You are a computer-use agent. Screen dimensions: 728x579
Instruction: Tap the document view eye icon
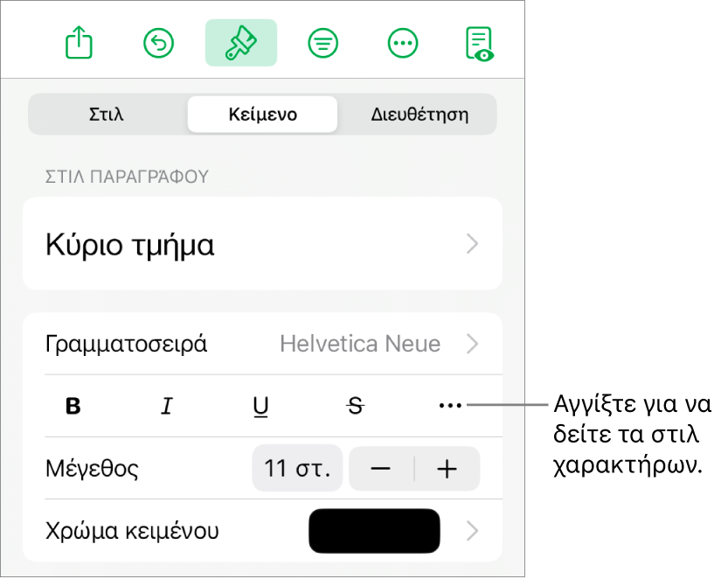tap(480, 44)
